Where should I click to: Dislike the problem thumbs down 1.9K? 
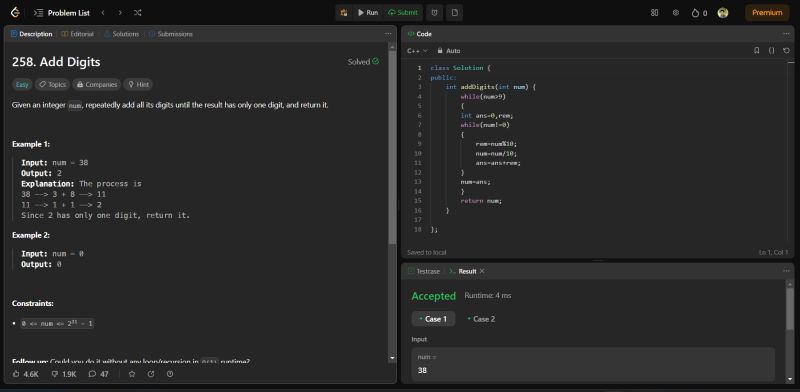[x=64, y=374]
